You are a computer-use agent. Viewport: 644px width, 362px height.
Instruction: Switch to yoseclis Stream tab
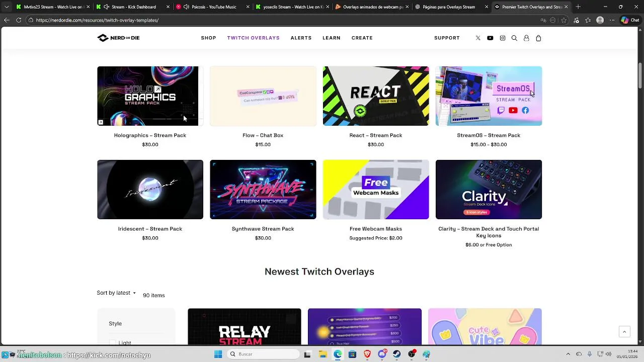[x=292, y=7]
